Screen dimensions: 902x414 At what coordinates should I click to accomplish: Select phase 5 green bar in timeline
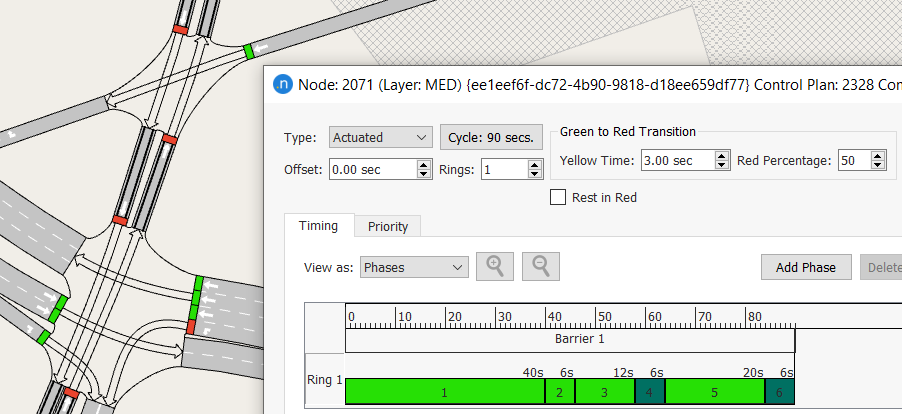pyautogui.click(x=714, y=392)
